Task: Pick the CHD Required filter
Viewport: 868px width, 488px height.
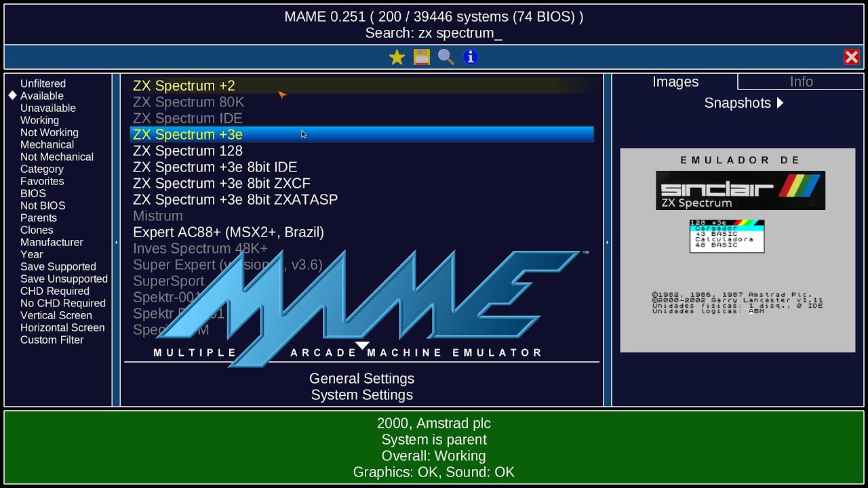Action: click(x=55, y=291)
